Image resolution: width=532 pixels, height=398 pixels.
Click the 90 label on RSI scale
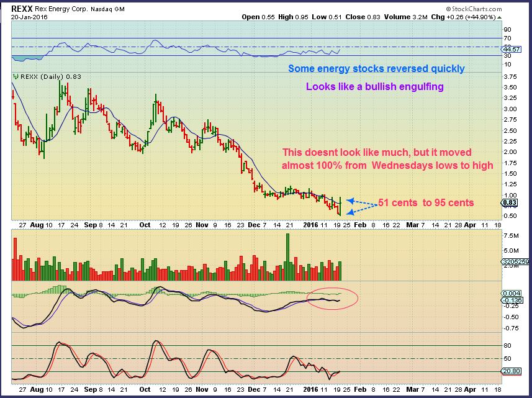coord(508,30)
